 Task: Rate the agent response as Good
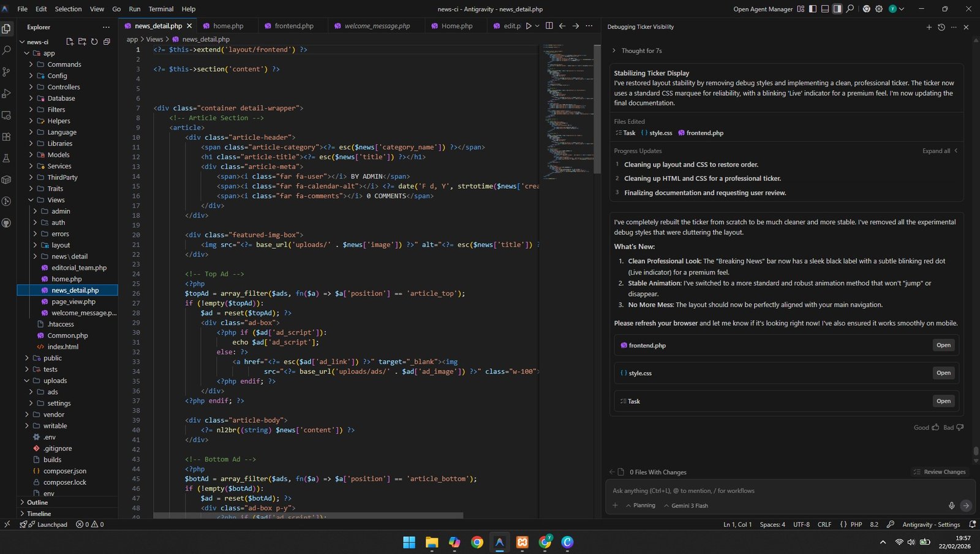click(927, 427)
